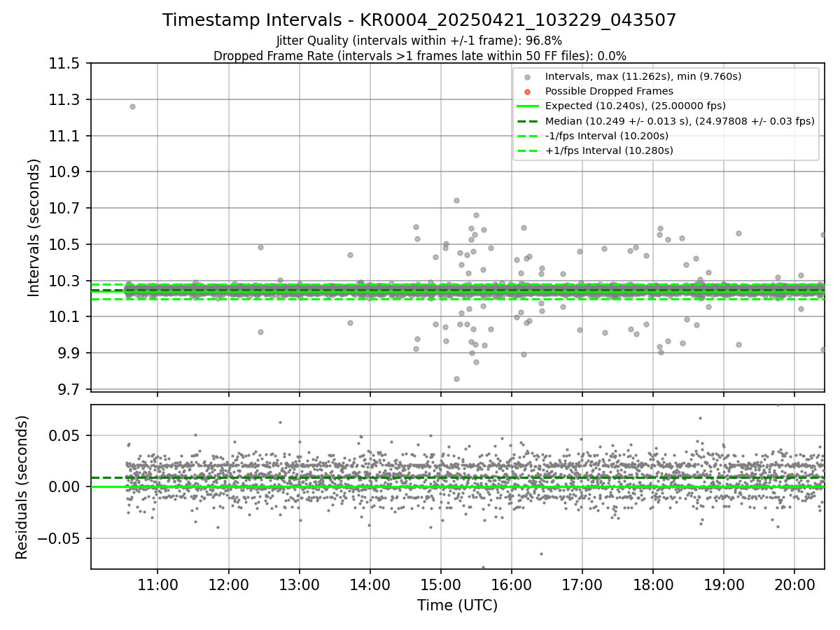The image size is (840, 630).
Task: Click the 'Jitter Quality' subtitle line
Action: pos(419,41)
